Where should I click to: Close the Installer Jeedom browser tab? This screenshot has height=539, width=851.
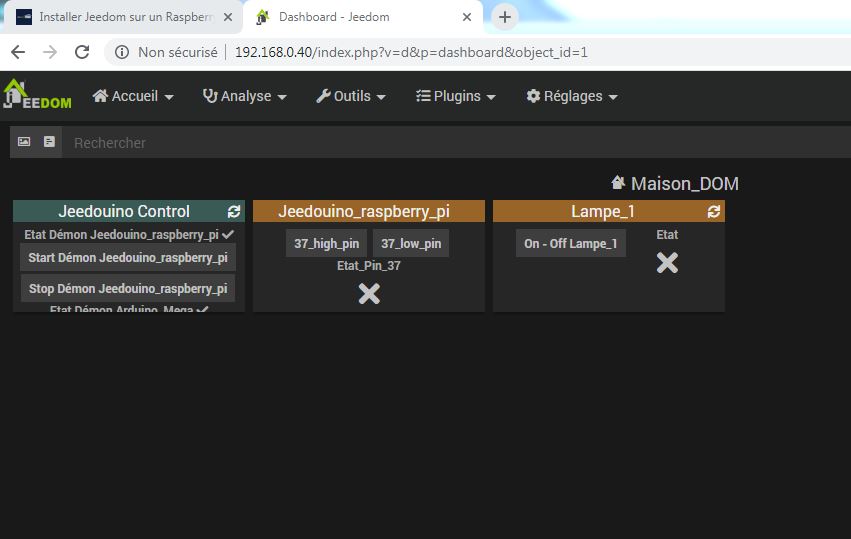pos(228,17)
